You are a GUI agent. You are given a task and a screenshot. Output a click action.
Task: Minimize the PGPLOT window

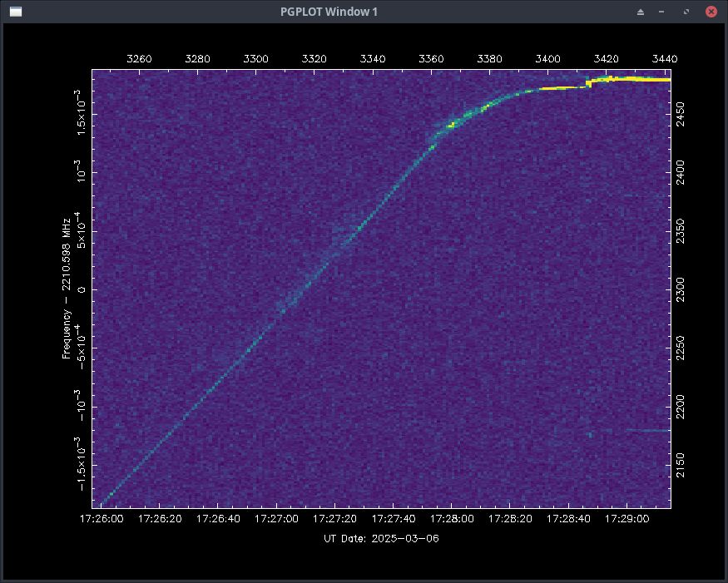661,12
